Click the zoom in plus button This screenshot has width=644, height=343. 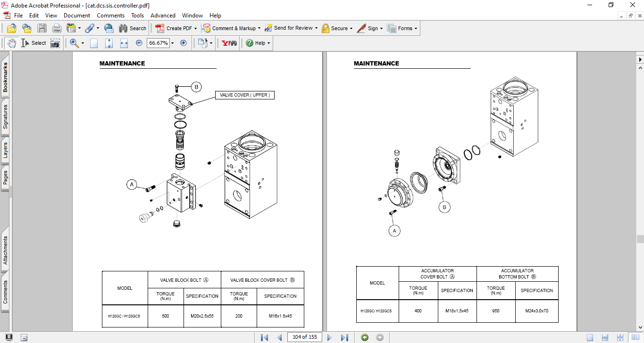(x=184, y=43)
